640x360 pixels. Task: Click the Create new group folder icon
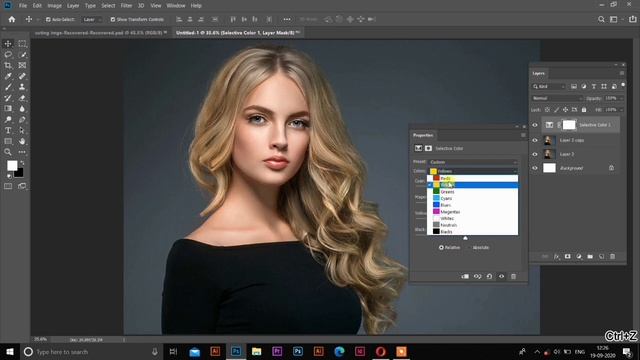pos(590,256)
